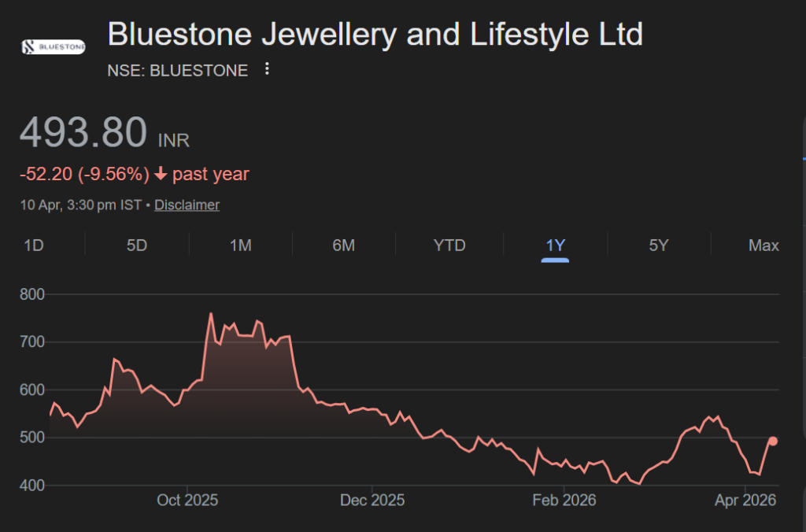806x532 pixels.
Task: Click the Bluestone Jewellery company title
Action: pyautogui.click(x=375, y=34)
